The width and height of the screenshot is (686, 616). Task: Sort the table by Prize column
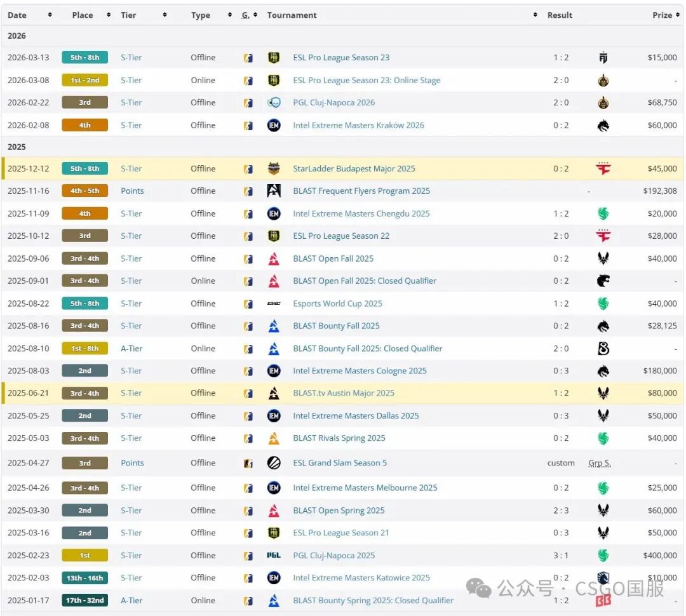point(662,15)
